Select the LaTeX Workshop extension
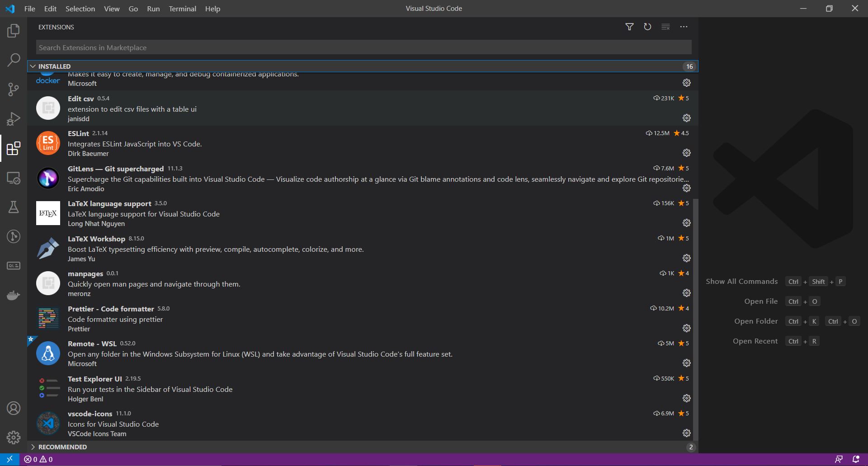This screenshot has height=466, width=868. point(96,239)
